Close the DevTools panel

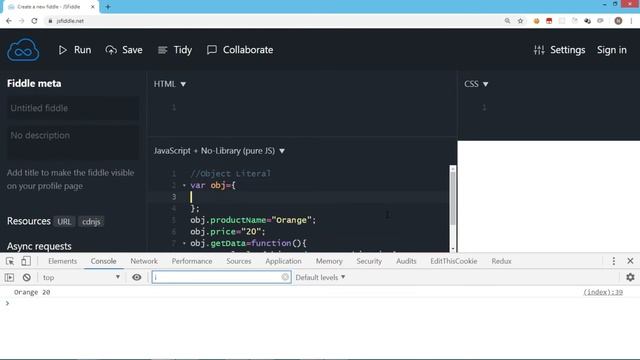(x=630, y=261)
